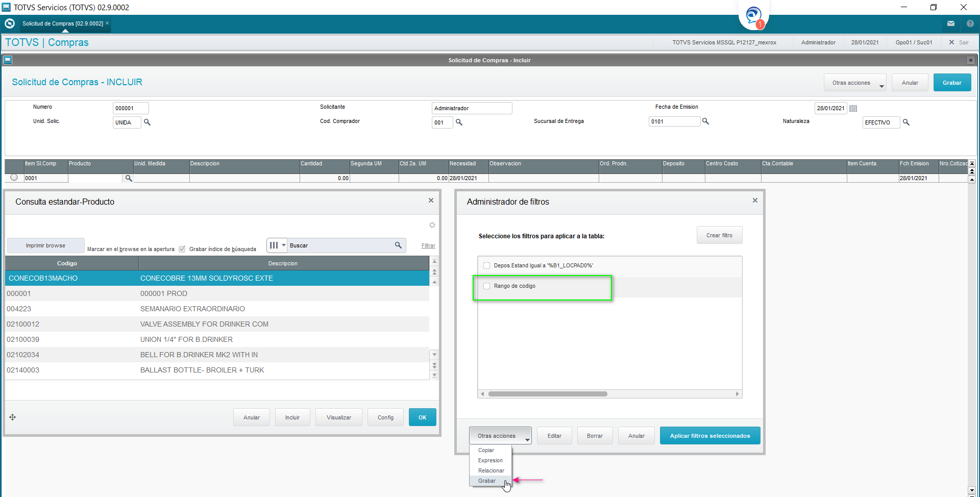The image size is (980, 497).
Task: Click Borrar in filter manager
Action: pos(595,436)
